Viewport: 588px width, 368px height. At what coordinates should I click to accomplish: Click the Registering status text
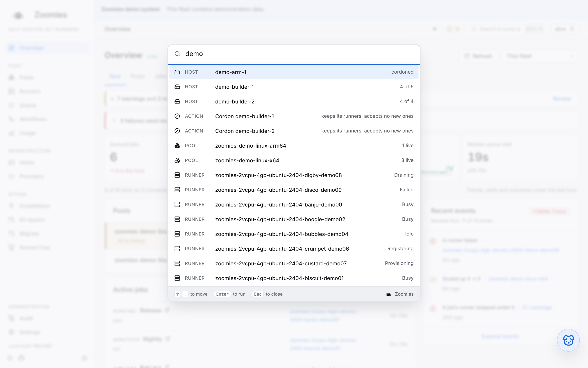click(x=400, y=249)
